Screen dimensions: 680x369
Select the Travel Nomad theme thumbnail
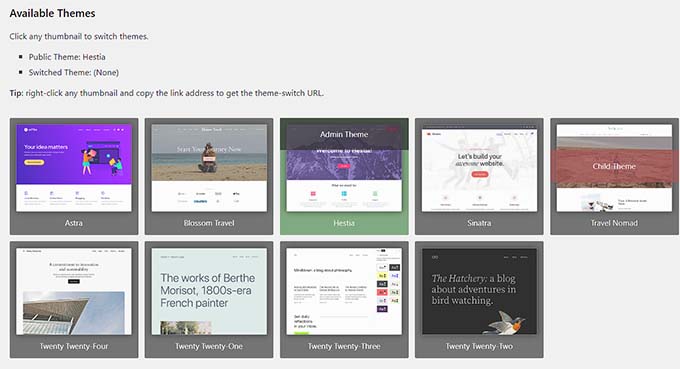point(614,168)
